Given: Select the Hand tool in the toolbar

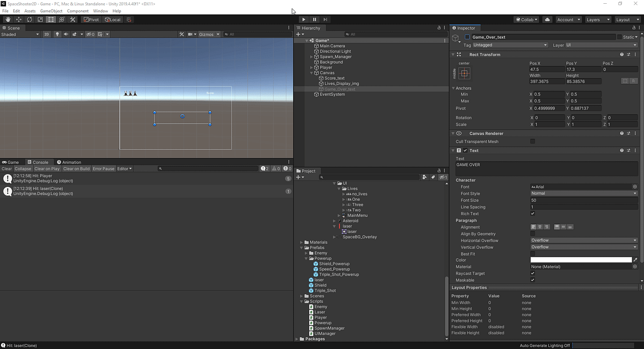Looking at the screenshot, I should [x=9, y=19].
